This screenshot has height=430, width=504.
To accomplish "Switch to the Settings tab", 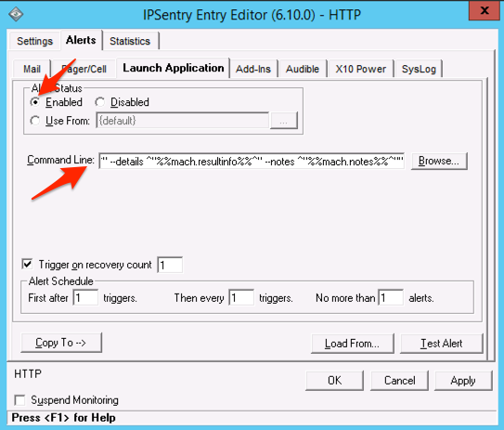I will [x=34, y=41].
